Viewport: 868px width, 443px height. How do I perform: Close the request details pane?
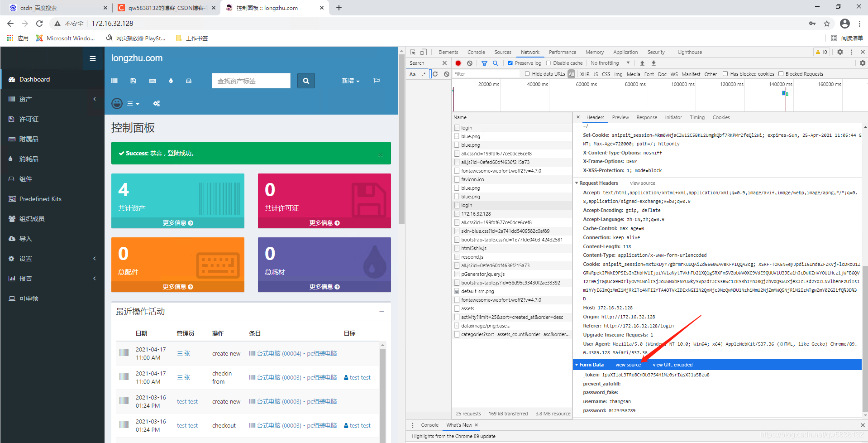(578, 117)
